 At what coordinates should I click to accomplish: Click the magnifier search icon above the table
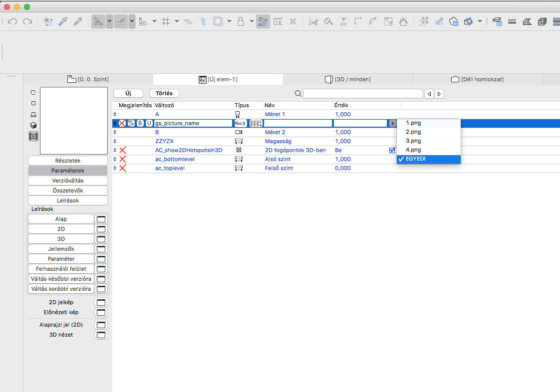[x=298, y=94]
